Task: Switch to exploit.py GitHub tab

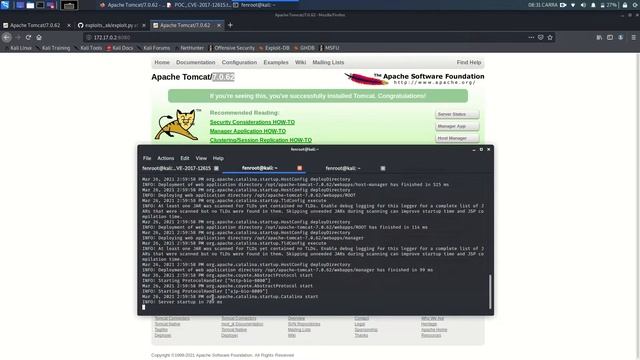Action: [108, 25]
